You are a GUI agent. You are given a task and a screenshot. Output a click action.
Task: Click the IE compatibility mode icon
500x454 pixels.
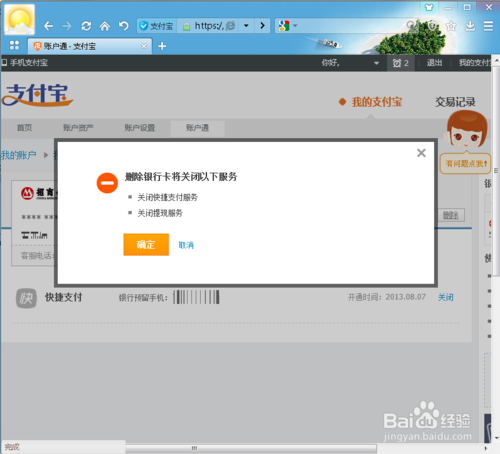tap(230, 26)
